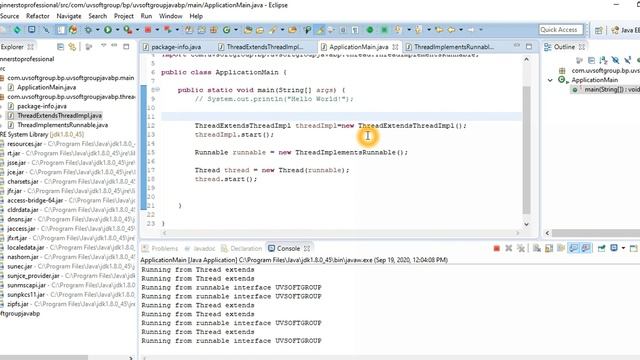
Task: Open the Debug button dropdown arrow
Action: point(97,30)
